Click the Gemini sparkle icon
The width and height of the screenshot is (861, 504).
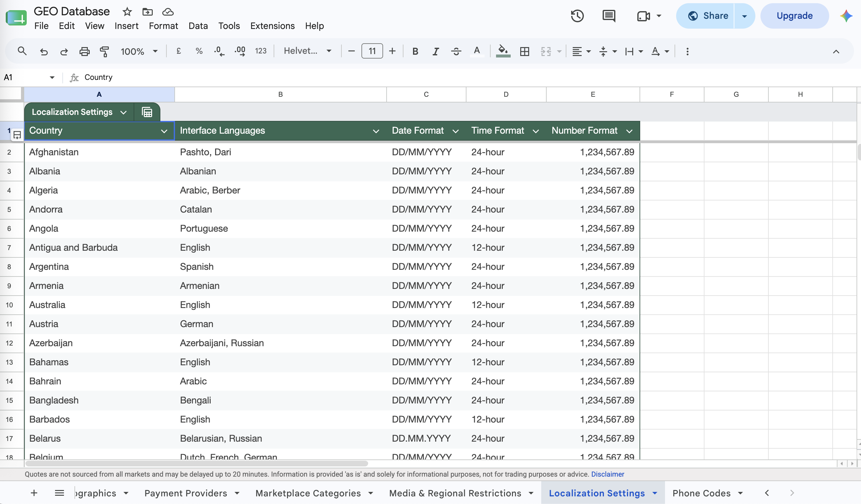846,16
